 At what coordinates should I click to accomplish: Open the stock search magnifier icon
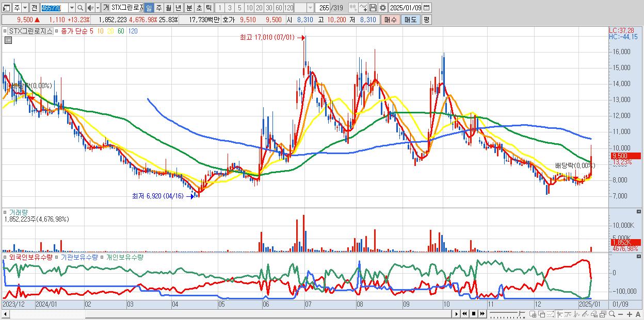(81, 8)
